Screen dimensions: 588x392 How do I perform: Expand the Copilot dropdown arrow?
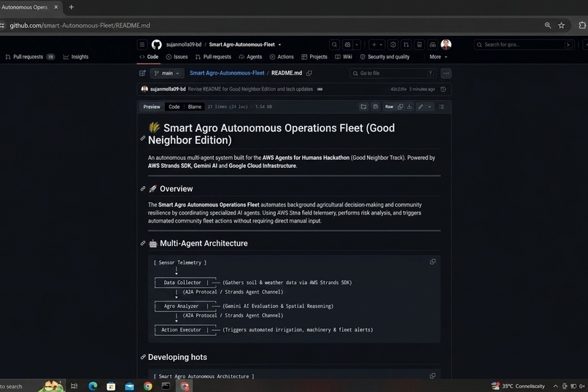[357, 45]
